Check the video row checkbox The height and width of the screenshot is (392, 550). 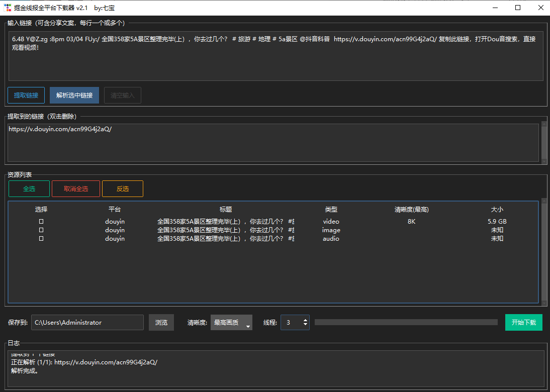41,222
